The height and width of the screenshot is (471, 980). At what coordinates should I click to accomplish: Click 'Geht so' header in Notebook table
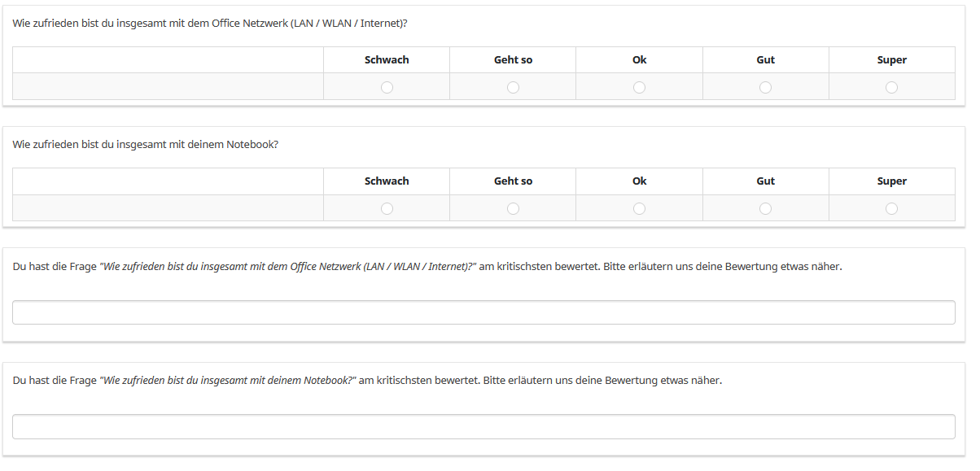click(513, 181)
